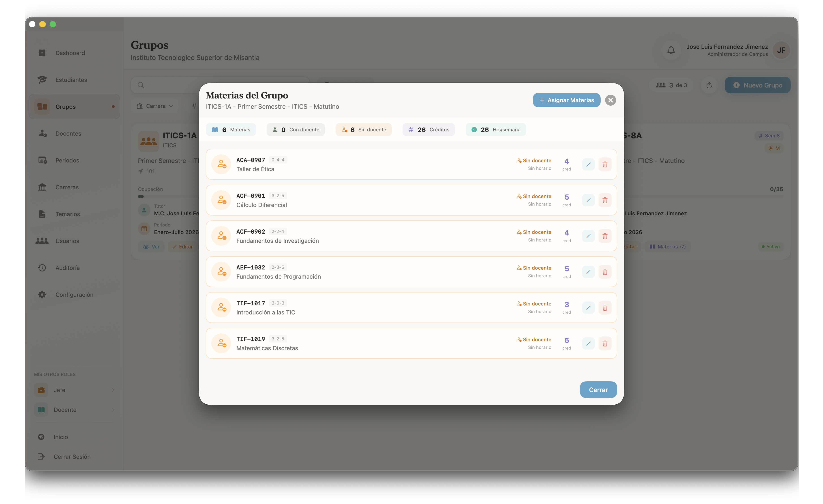Delete the Fundamentos de Investigación subject
823x504 pixels.
[x=604, y=236]
